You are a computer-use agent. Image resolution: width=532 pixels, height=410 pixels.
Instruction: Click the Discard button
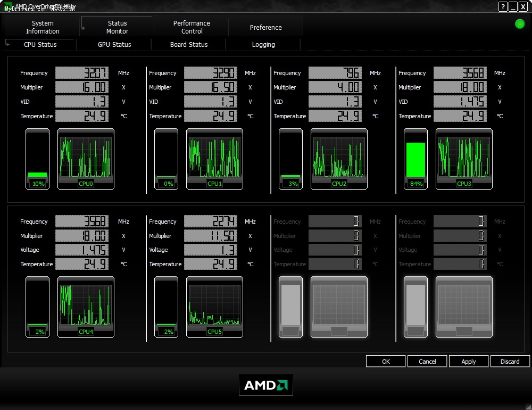coord(510,362)
